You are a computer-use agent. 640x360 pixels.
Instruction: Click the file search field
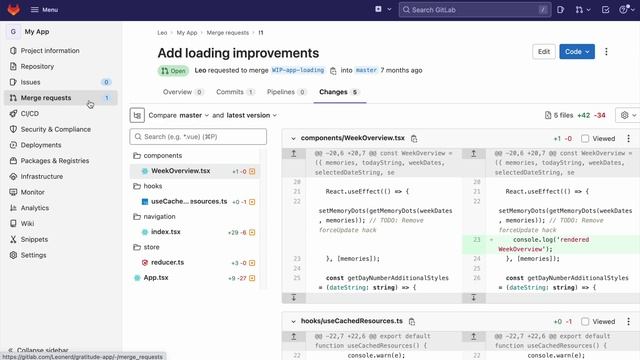198,137
